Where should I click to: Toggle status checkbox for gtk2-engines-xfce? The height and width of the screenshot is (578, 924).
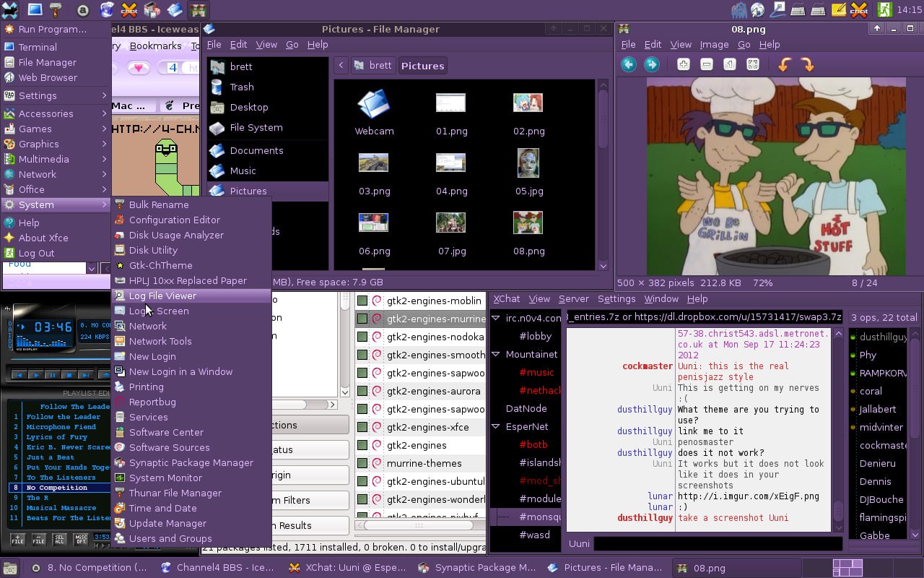point(362,427)
